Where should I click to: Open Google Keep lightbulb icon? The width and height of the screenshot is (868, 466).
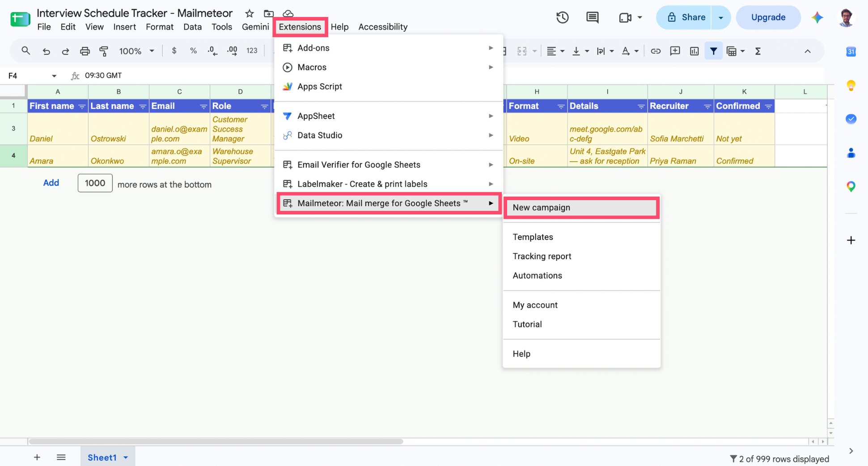(x=851, y=85)
